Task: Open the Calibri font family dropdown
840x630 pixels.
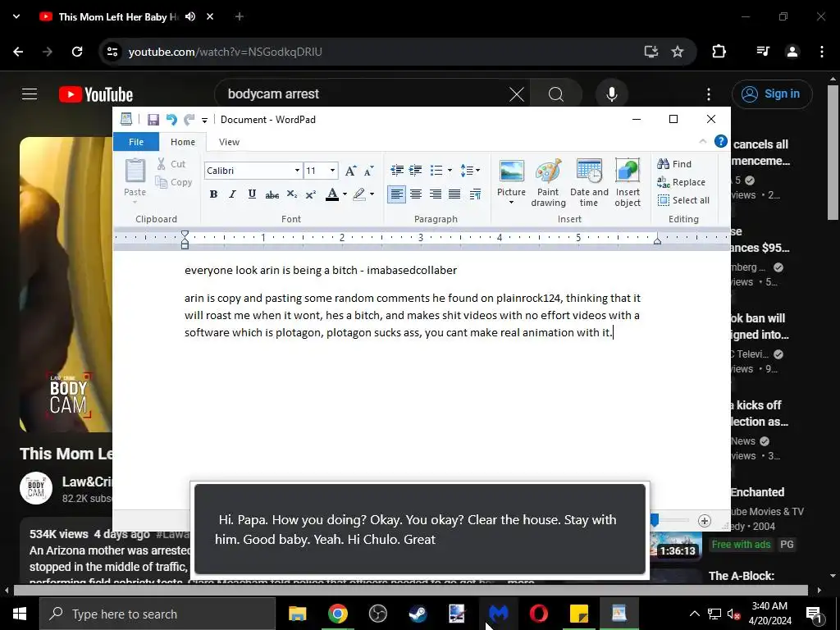Action: coord(297,171)
